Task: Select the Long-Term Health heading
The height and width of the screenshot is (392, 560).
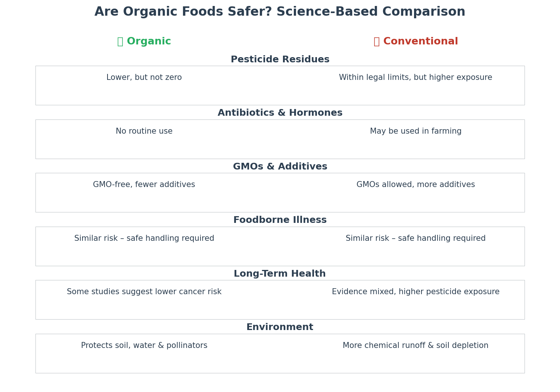Action: coord(280,274)
